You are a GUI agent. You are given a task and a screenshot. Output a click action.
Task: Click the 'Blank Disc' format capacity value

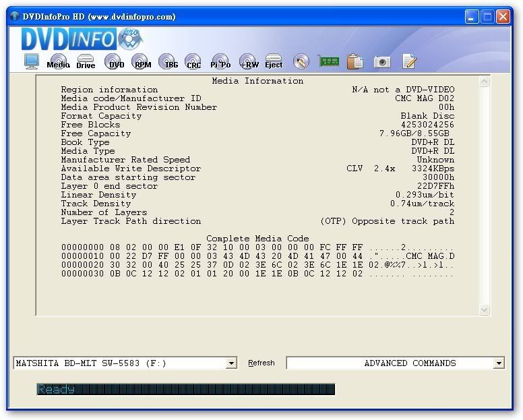(427, 116)
